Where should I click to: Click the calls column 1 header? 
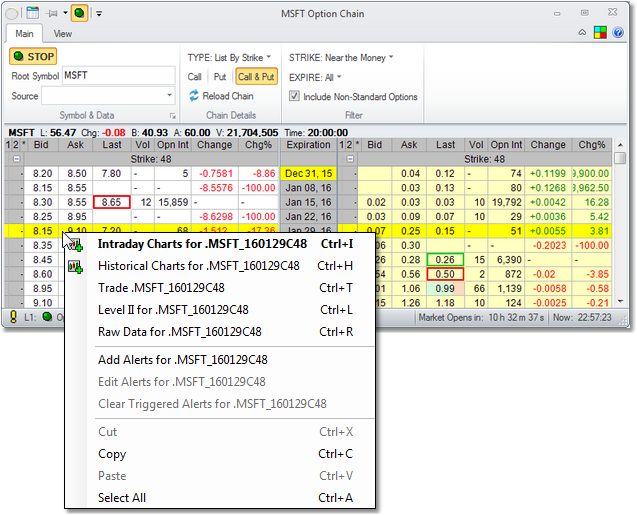tap(8, 145)
